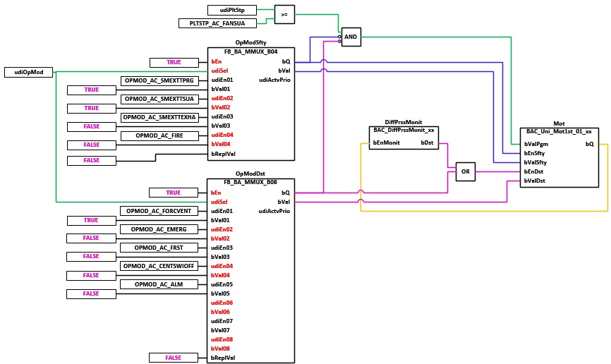Click the TRUE box wired to OpModSfty bEn

174,62
